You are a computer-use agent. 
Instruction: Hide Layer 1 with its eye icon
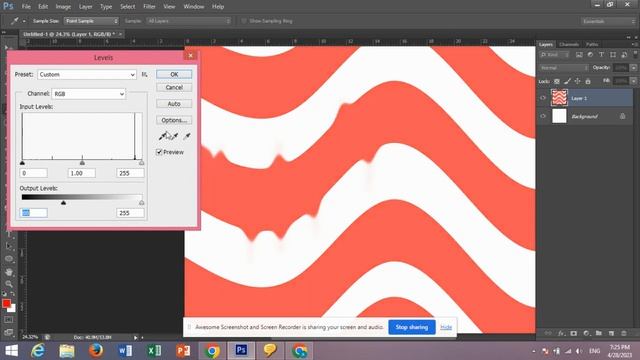click(x=543, y=98)
